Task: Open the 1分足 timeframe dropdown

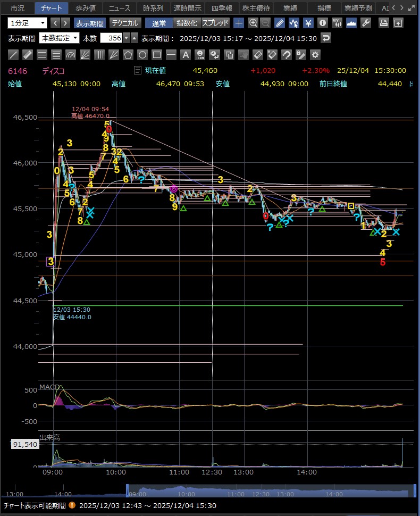Action: [x=27, y=23]
